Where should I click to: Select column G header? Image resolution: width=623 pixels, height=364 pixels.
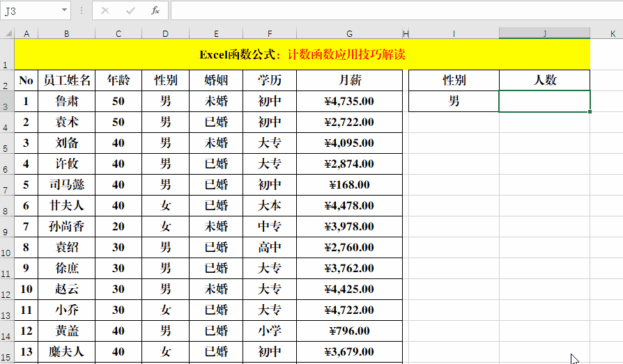pos(349,33)
